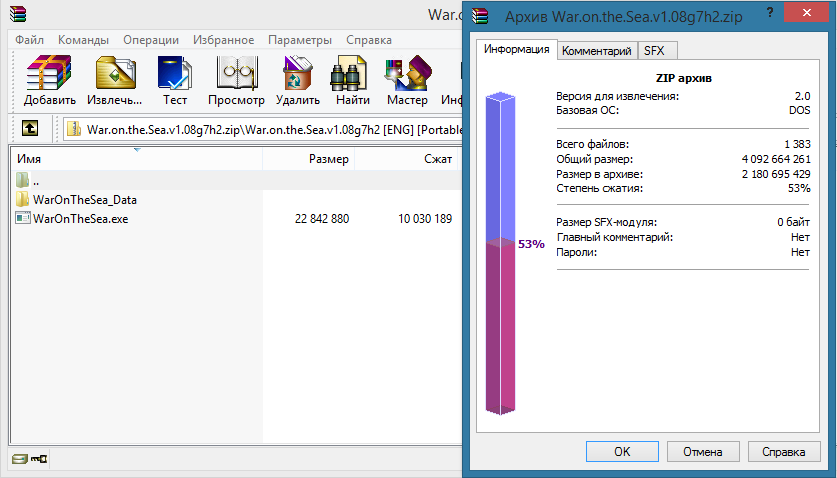Click the archive path address field
Screen dimensions: 837x478
pos(264,129)
